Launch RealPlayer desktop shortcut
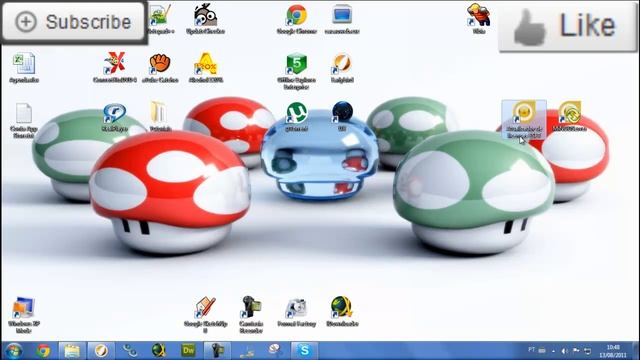Viewport: 640px width, 360px height. point(115,118)
